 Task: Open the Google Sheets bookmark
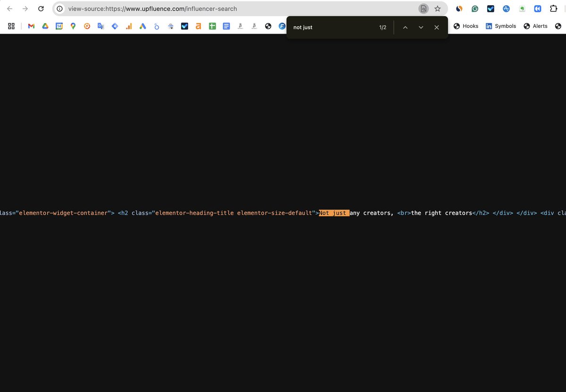point(212,26)
